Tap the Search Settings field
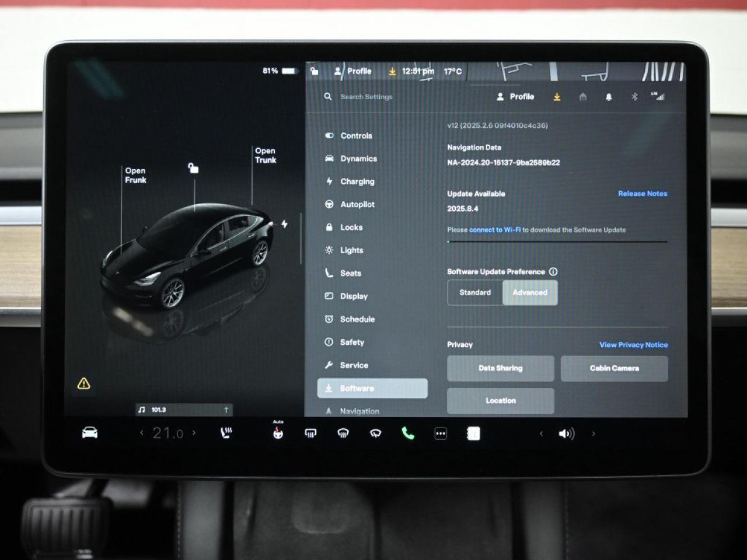This screenshot has height=560, width=747. pyautogui.click(x=366, y=97)
